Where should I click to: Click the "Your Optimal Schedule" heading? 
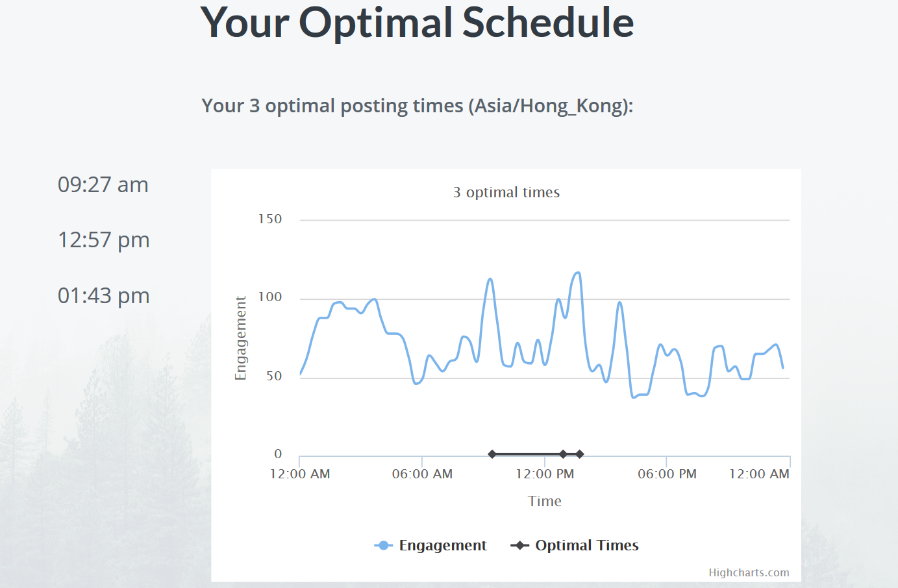pos(418,22)
